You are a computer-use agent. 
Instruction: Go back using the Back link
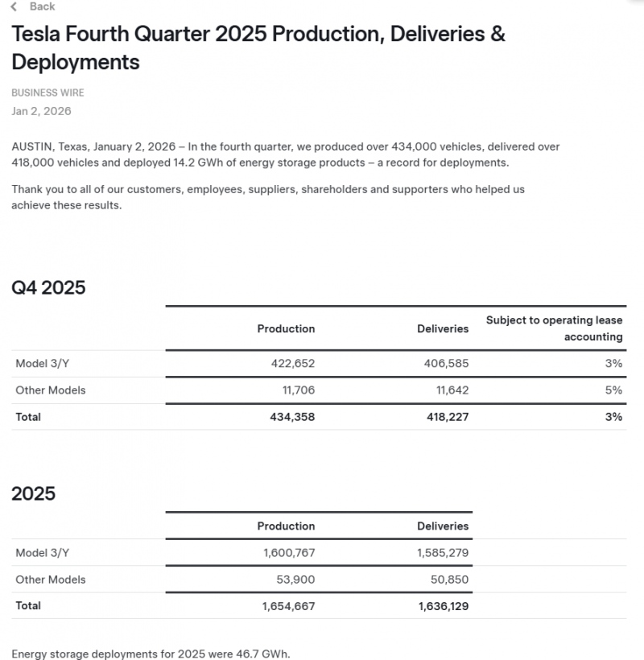coord(42,6)
